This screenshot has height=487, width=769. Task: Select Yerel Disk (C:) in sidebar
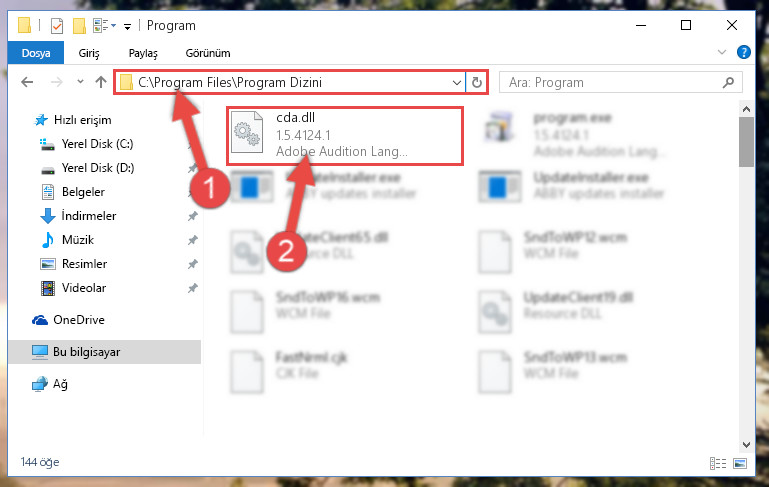97,144
